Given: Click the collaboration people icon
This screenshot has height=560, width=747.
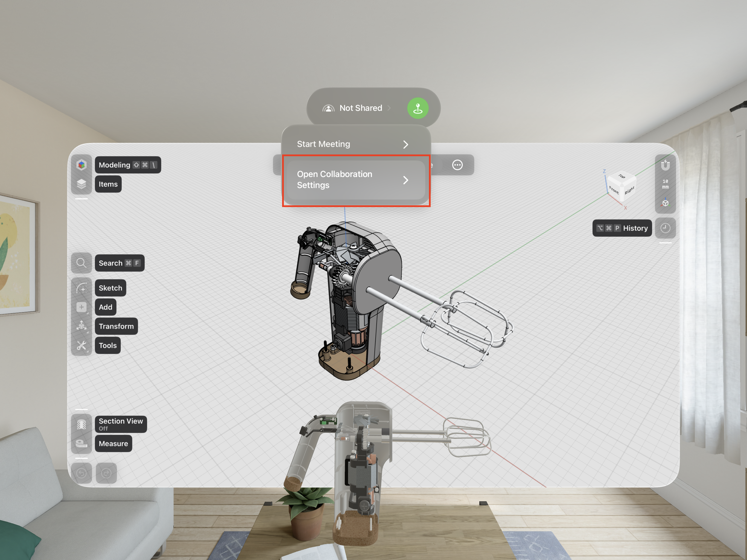Looking at the screenshot, I should pyautogui.click(x=328, y=108).
